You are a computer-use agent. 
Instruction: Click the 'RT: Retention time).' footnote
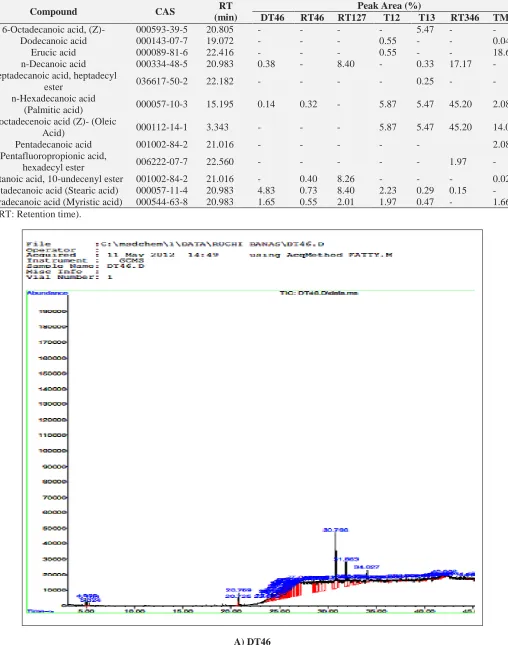[40, 214]
